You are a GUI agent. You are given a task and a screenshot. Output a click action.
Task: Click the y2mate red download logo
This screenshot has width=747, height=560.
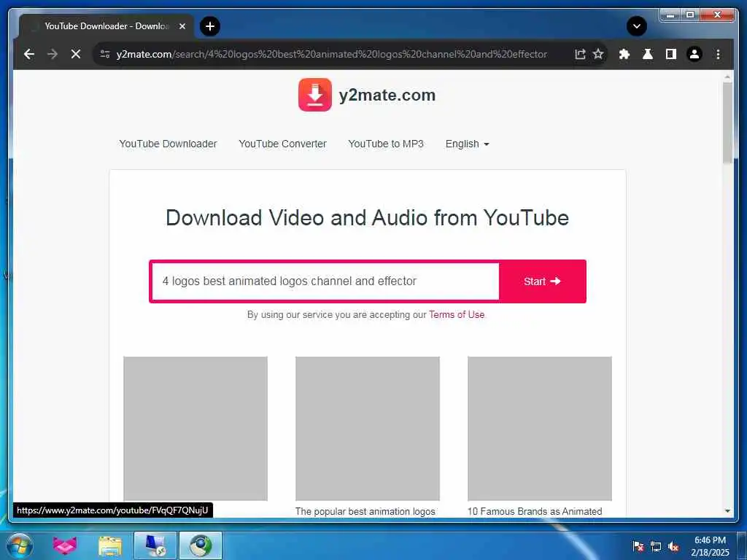click(x=315, y=95)
